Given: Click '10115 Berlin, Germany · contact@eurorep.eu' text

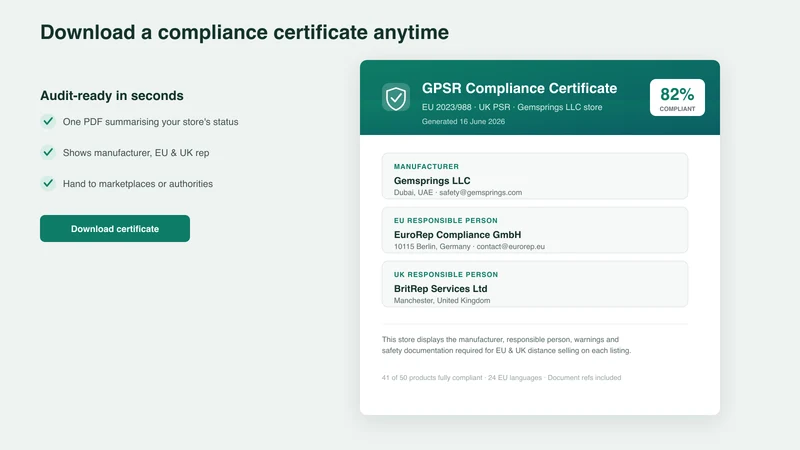Looking at the screenshot, I should (x=469, y=246).
